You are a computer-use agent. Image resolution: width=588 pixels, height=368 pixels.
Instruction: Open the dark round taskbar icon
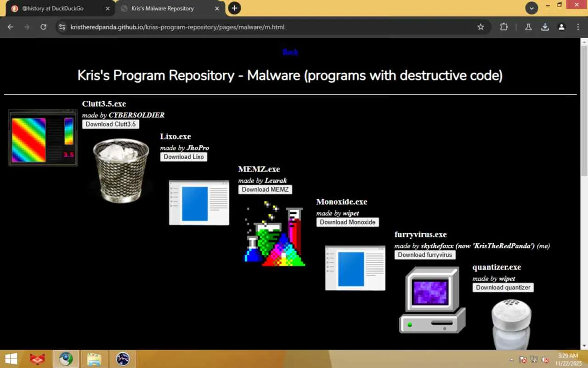point(123,359)
